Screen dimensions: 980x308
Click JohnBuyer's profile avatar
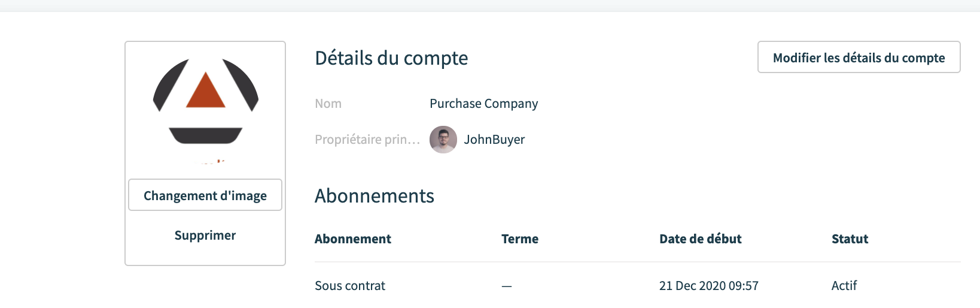[443, 140]
